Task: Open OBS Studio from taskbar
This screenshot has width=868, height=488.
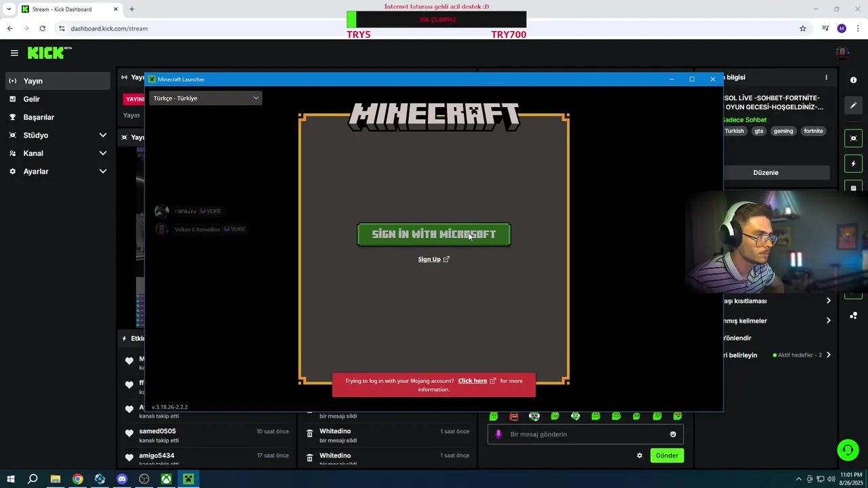Action: (x=144, y=479)
